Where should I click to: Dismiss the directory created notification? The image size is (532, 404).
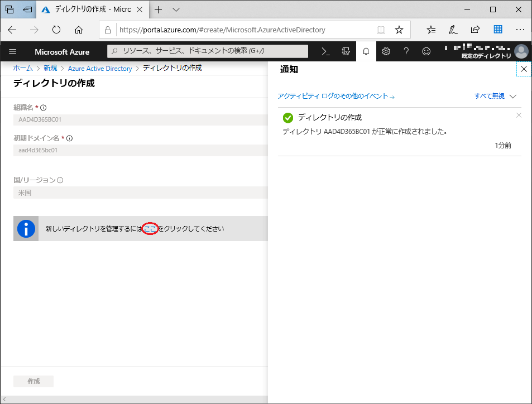(519, 116)
